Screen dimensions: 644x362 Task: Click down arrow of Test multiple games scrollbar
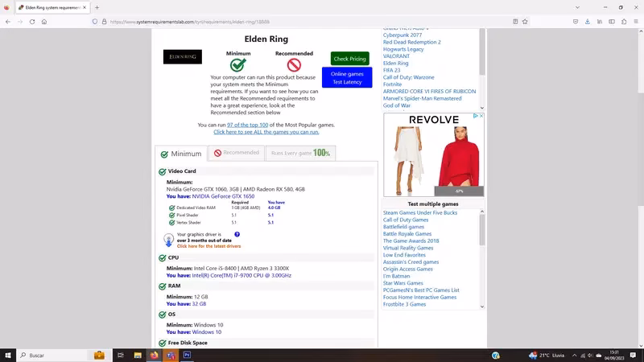click(482, 306)
